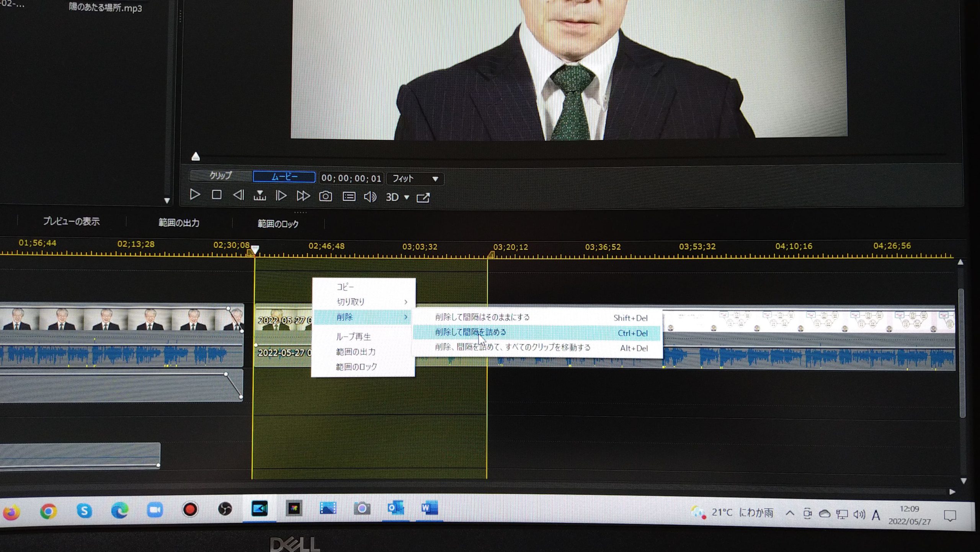980x552 pixels.
Task: Click timeline scroll-down arrow
Action: click(963, 481)
